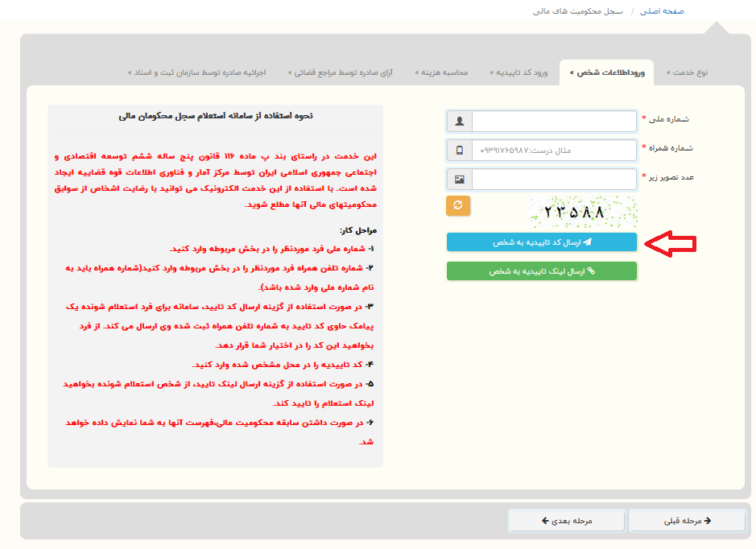This screenshot has width=756, height=549.
Task: Click the person icon beside national ID field
Action: click(x=460, y=121)
